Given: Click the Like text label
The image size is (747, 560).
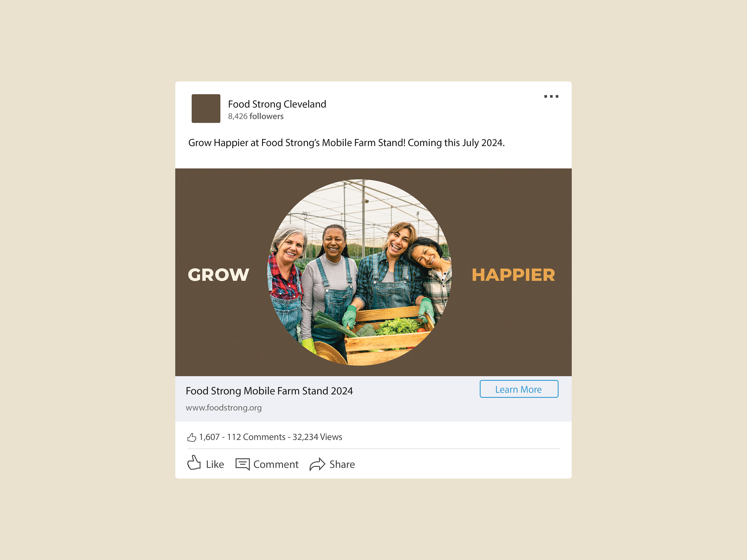Looking at the screenshot, I should [x=215, y=465].
